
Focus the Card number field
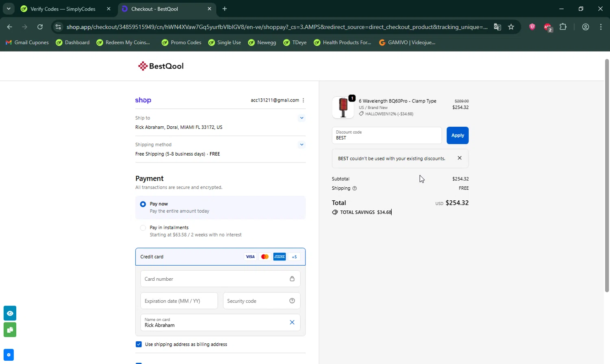pyautogui.click(x=220, y=279)
